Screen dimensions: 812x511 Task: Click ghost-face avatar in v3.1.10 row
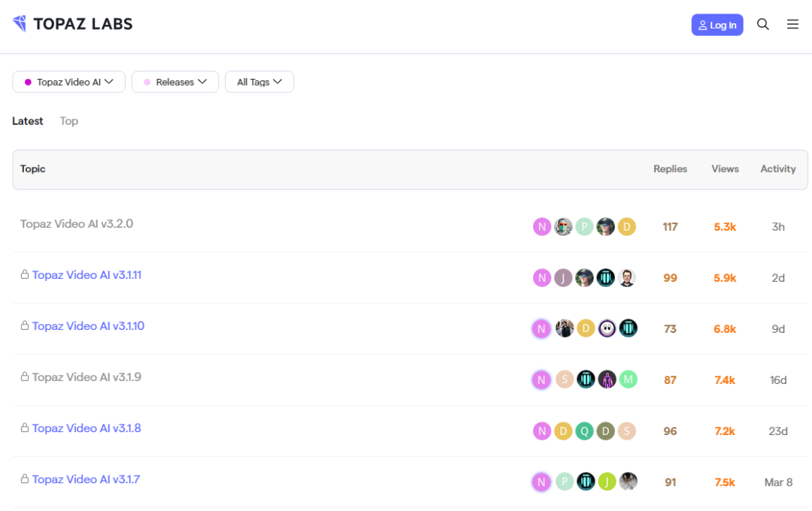607,328
